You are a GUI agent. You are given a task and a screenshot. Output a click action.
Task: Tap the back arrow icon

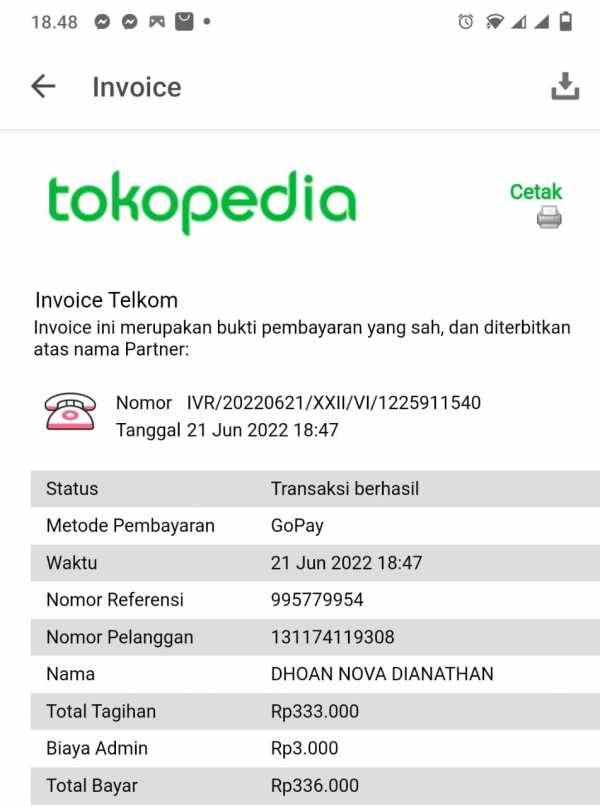tap(43, 86)
